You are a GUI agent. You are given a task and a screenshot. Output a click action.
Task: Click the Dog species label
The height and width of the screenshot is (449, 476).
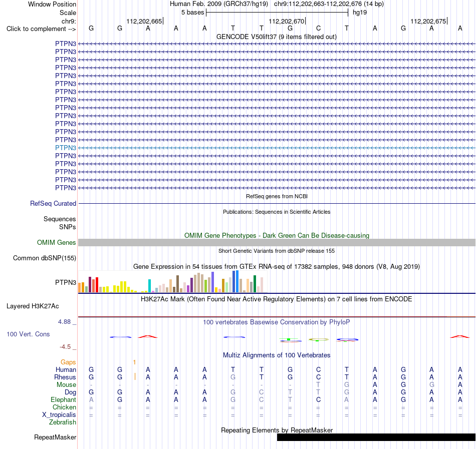click(71, 392)
